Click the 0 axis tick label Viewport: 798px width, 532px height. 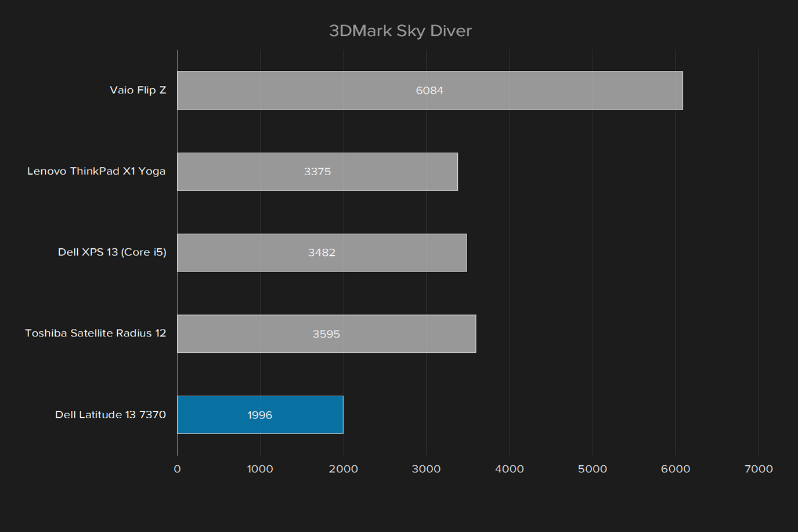[x=177, y=469]
